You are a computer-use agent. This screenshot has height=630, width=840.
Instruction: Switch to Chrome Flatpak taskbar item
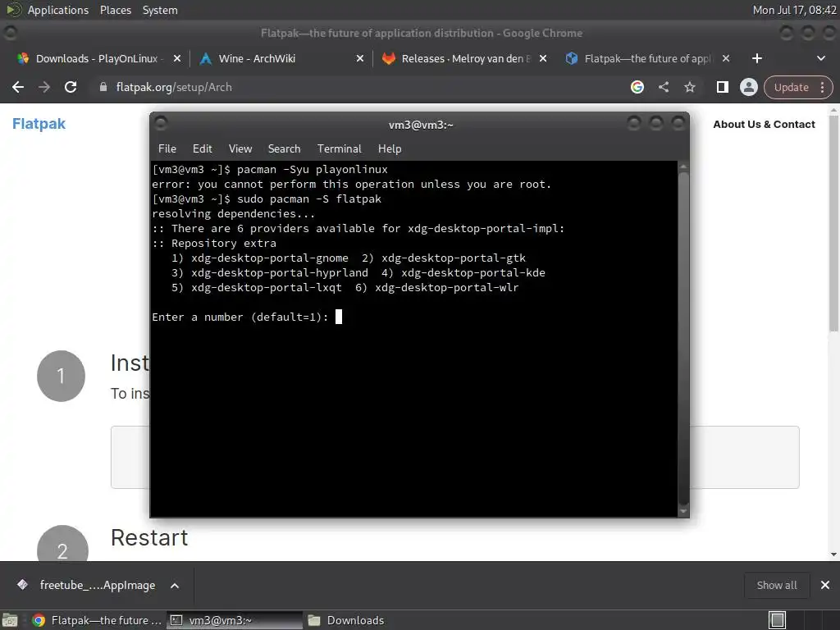click(x=97, y=620)
